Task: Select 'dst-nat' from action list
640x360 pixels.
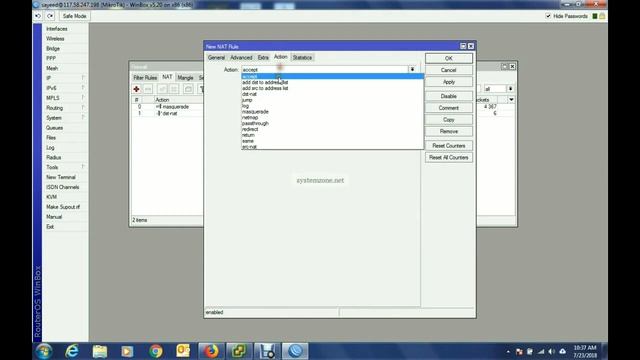Action: [x=249, y=94]
